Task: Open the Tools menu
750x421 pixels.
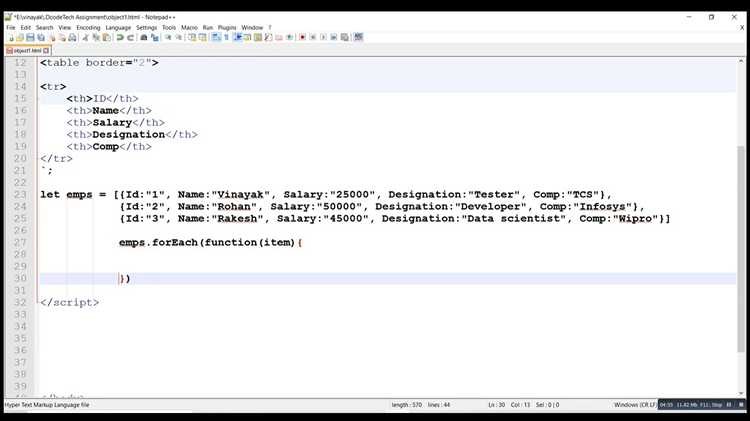Action: point(169,28)
